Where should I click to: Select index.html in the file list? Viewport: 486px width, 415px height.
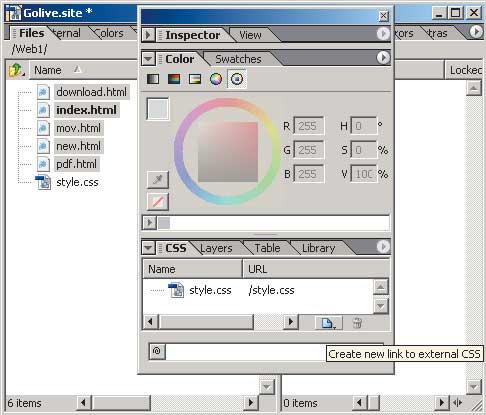[86, 110]
